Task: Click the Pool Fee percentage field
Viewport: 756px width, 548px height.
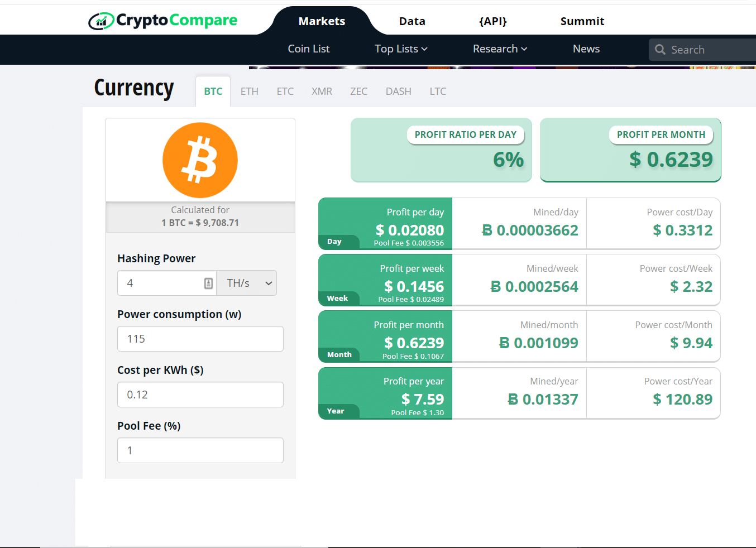Action: point(200,450)
